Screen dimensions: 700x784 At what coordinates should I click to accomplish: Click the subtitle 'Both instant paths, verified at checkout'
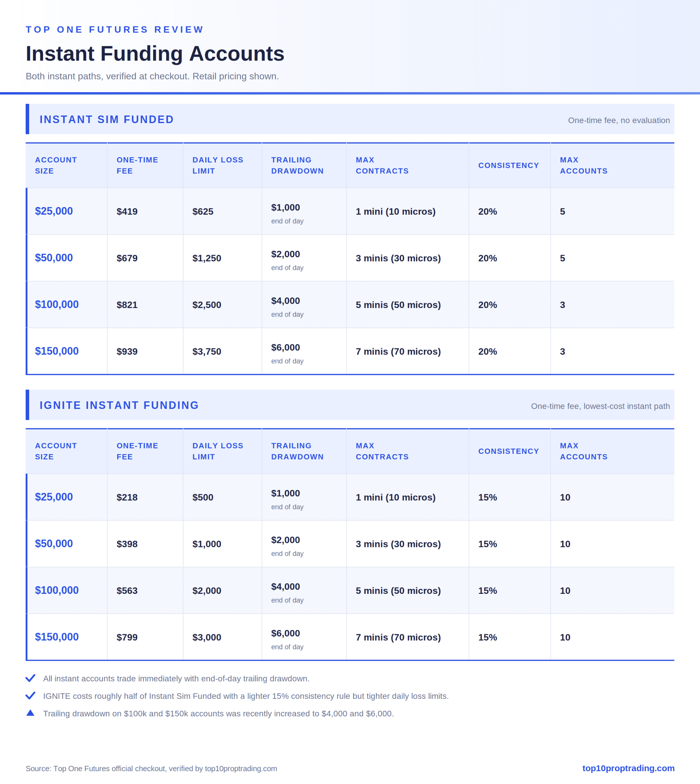coord(152,76)
